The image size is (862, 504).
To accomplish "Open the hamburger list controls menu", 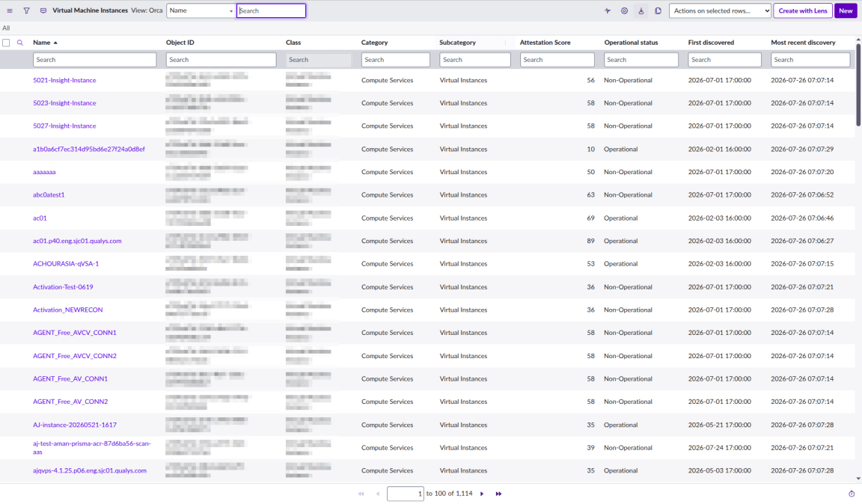I will coord(9,10).
